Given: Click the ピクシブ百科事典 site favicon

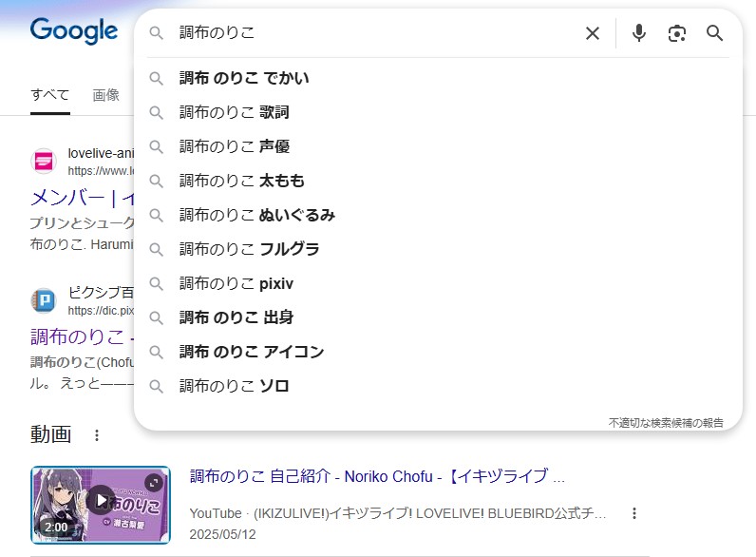Looking at the screenshot, I should coord(44,300).
